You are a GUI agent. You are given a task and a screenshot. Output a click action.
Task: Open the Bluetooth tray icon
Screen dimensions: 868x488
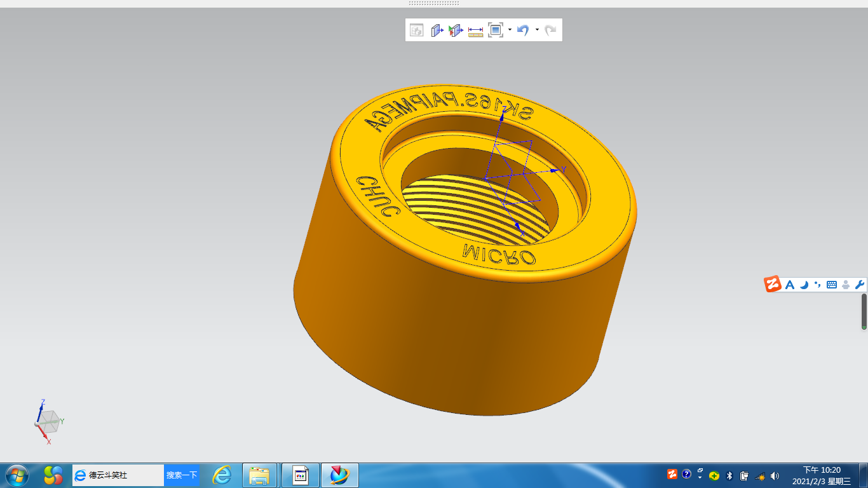click(729, 475)
